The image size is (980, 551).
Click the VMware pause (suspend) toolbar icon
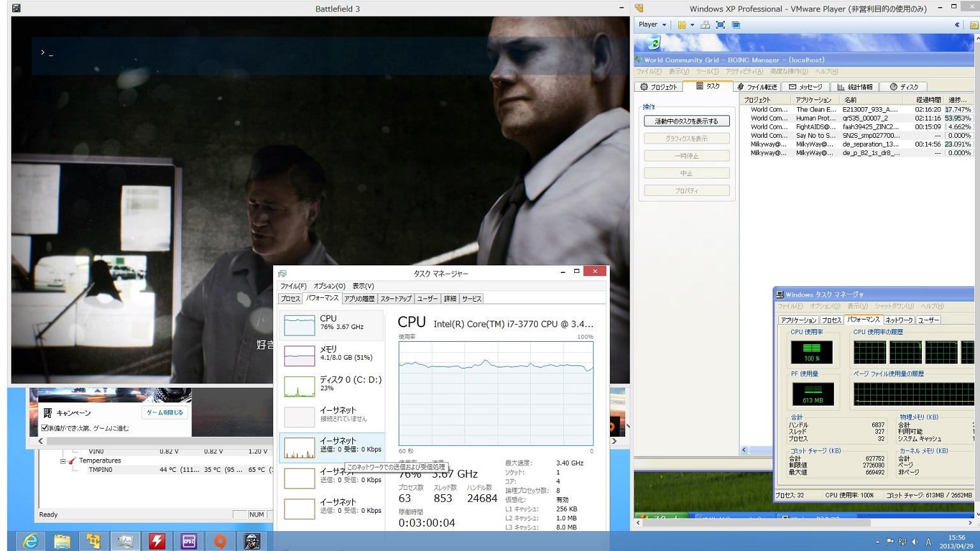point(681,25)
